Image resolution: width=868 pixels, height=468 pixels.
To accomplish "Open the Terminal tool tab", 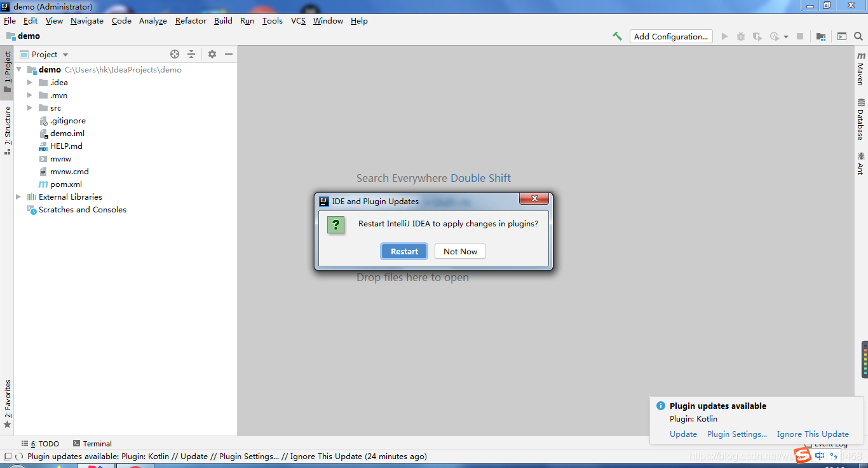I will pos(92,443).
